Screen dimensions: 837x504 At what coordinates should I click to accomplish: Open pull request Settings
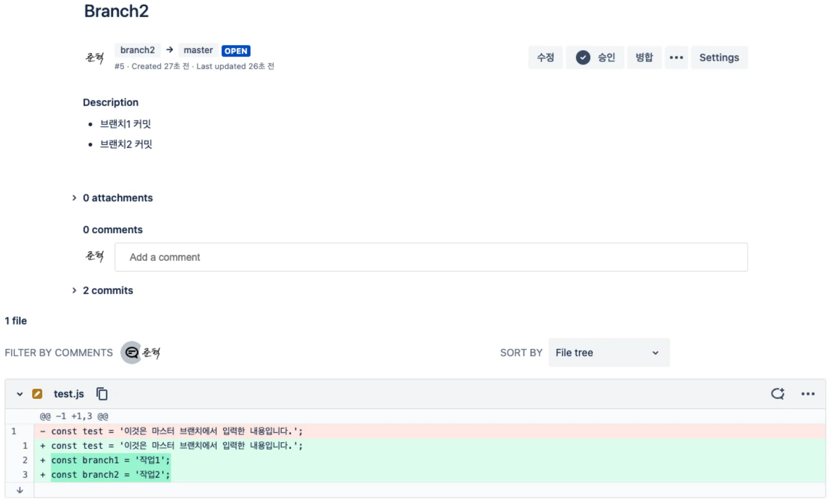719,58
